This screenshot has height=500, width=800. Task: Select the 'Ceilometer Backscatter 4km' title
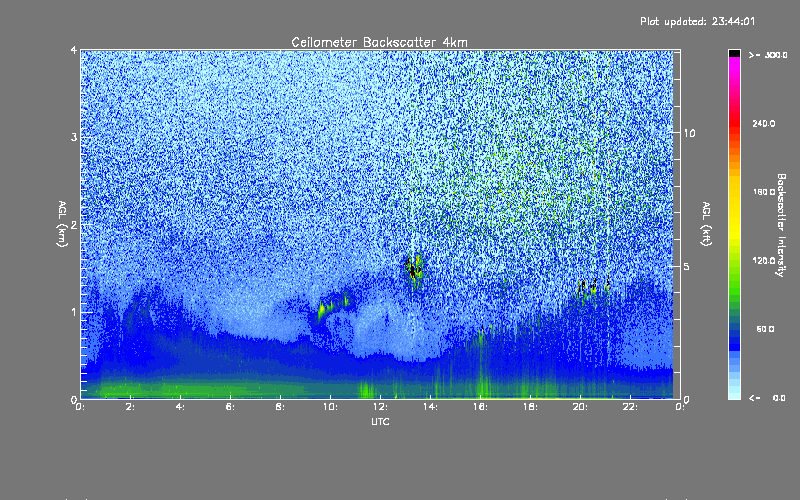379,42
